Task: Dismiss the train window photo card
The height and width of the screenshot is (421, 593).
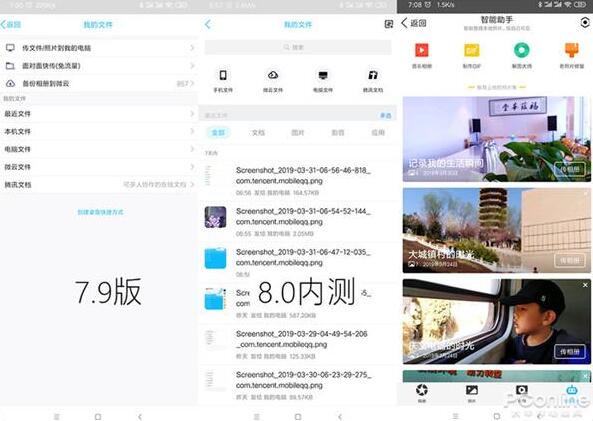Action: 585,285
